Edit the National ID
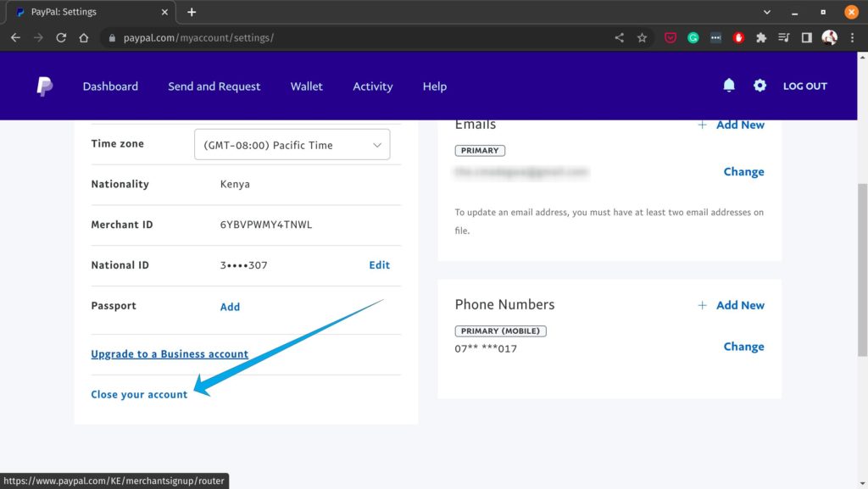Screen dimensions: 868x489 click(x=379, y=265)
